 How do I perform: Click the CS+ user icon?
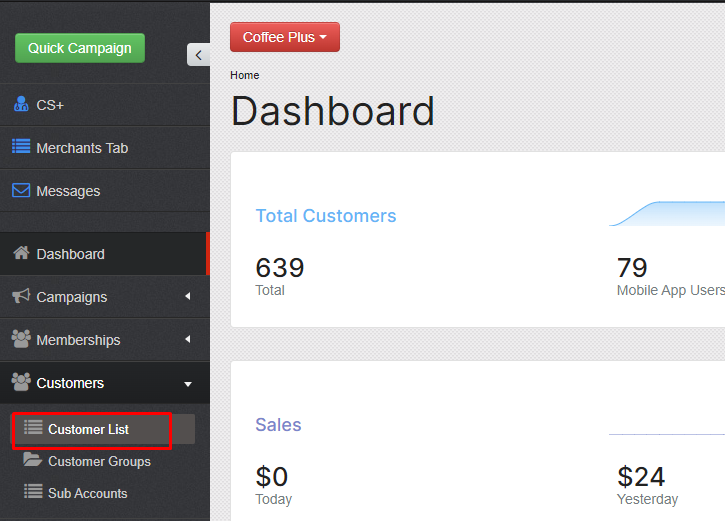click(21, 104)
